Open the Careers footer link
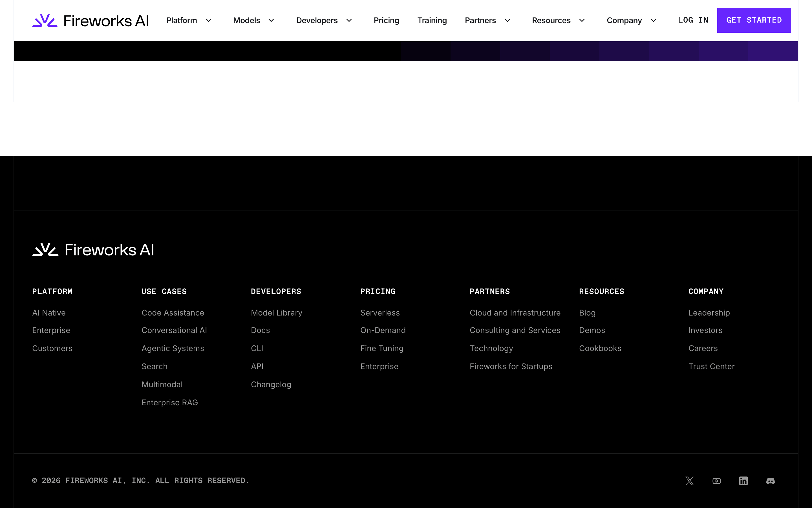The height and width of the screenshot is (508, 812). pos(703,349)
